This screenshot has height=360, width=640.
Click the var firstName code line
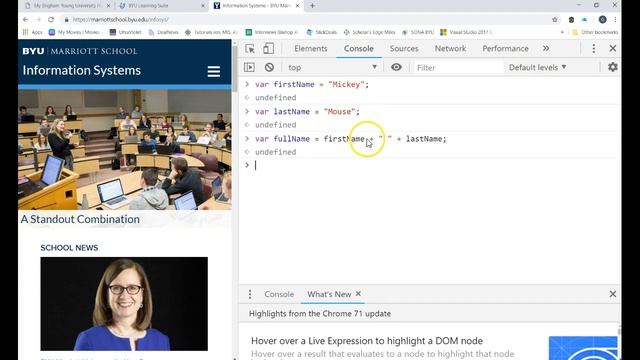(x=312, y=84)
